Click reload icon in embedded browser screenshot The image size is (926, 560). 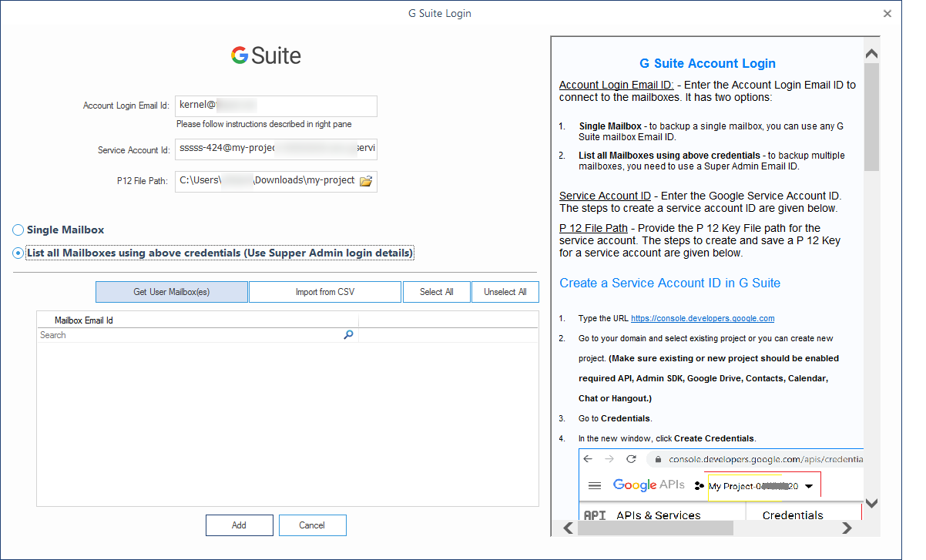pos(632,459)
